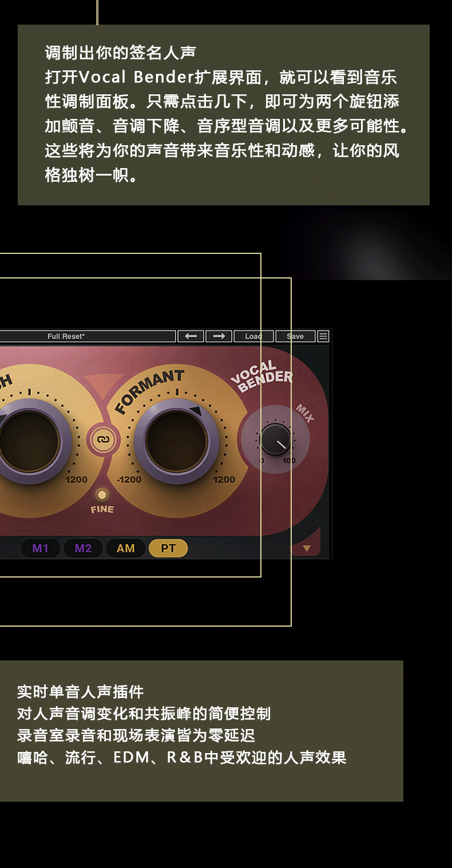Viewport: 452px width, 868px height.
Task: Open the Full Reset preset name field
Action: coord(88,336)
